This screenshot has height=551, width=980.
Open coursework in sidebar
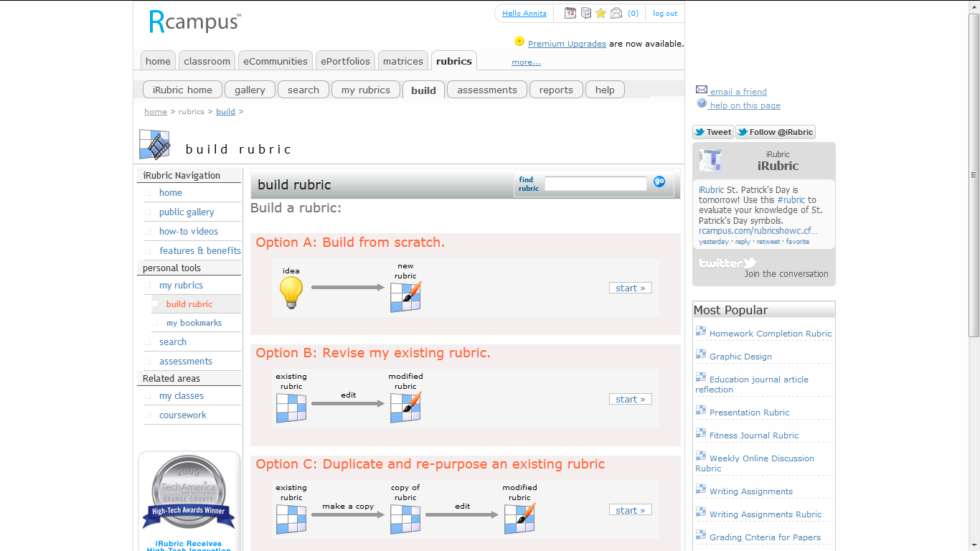pyautogui.click(x=183, y=415)
